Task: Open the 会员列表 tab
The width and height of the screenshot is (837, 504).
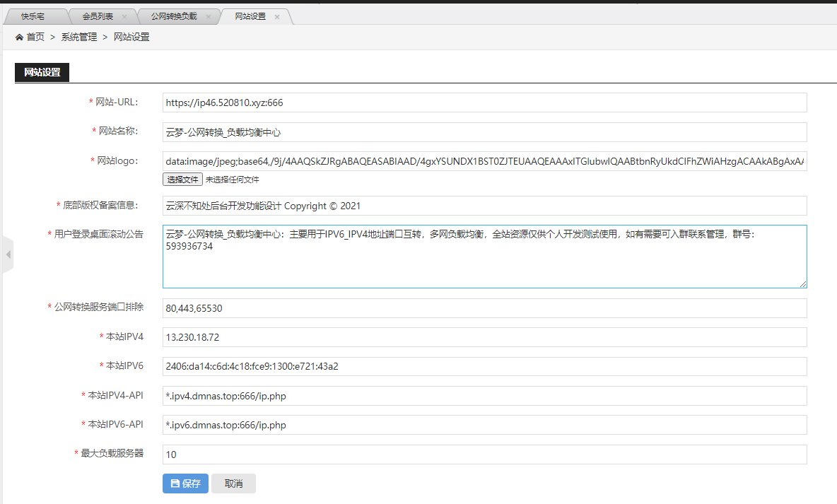Action: (97, 16)
